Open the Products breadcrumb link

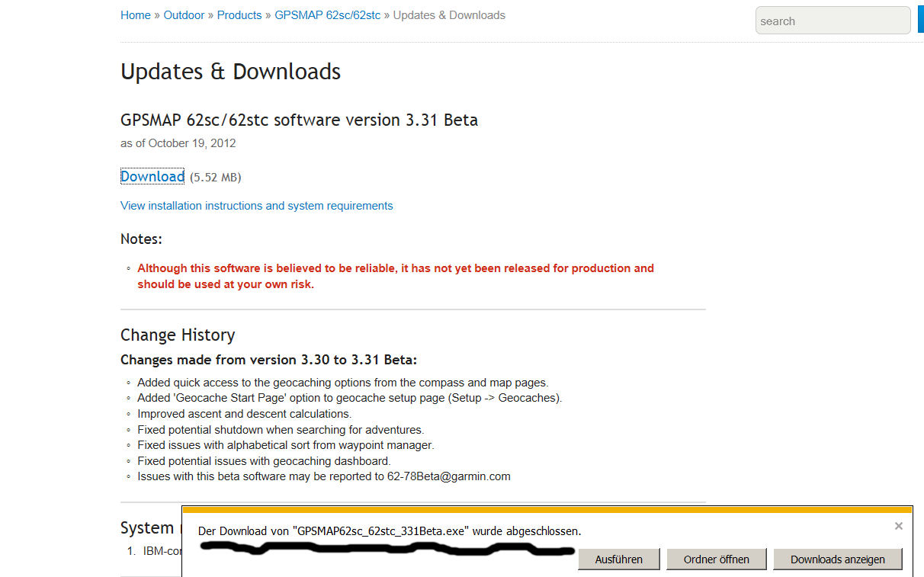239,15
